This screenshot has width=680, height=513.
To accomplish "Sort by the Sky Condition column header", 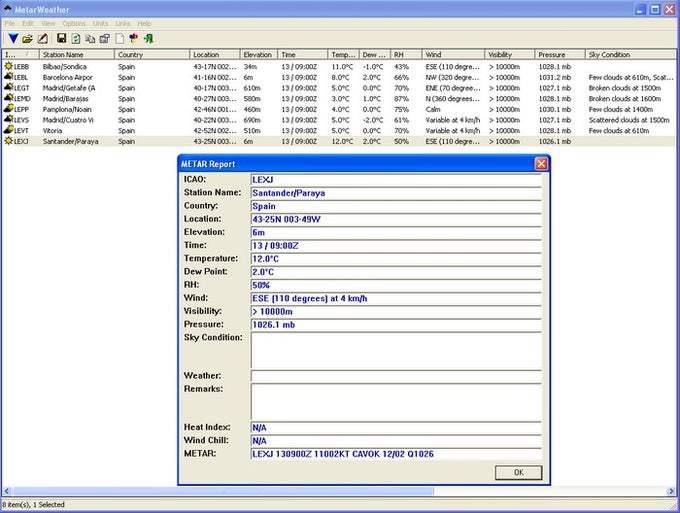I will pos(632,55).
